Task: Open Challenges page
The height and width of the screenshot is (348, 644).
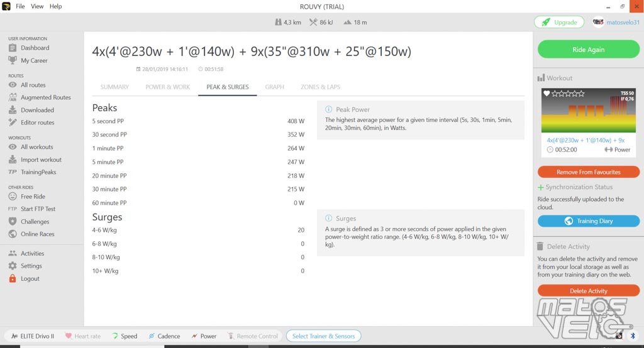Action: point(29,222)
